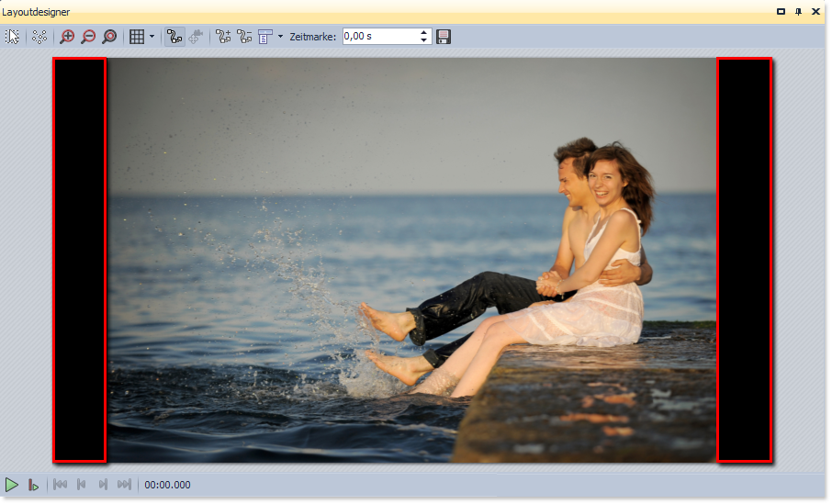Remove a motion path point
The height and width of the screenshot is (504, 832).
[244, 37]
